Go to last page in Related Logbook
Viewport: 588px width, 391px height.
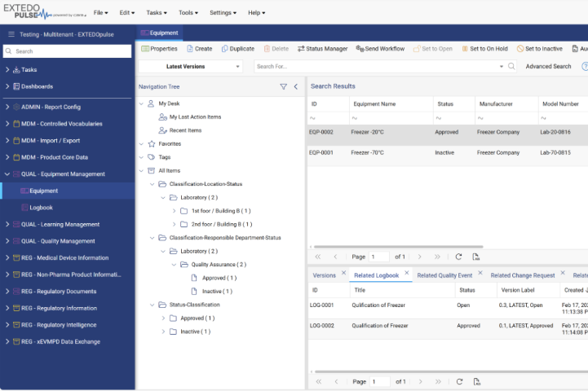click(x=438, y=382)
